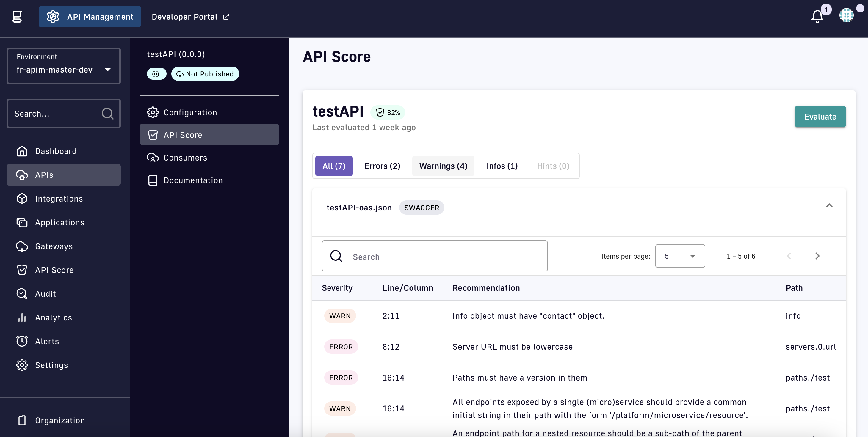Go to the next results page
Viewport: 868px width, 437px height.
[x=817, y=256]
